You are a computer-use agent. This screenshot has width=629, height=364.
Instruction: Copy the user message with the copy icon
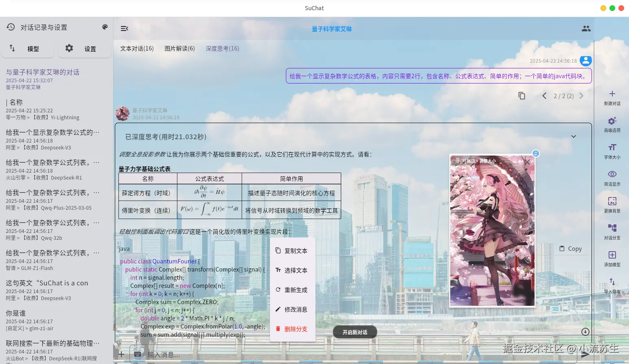pos(522,95)
